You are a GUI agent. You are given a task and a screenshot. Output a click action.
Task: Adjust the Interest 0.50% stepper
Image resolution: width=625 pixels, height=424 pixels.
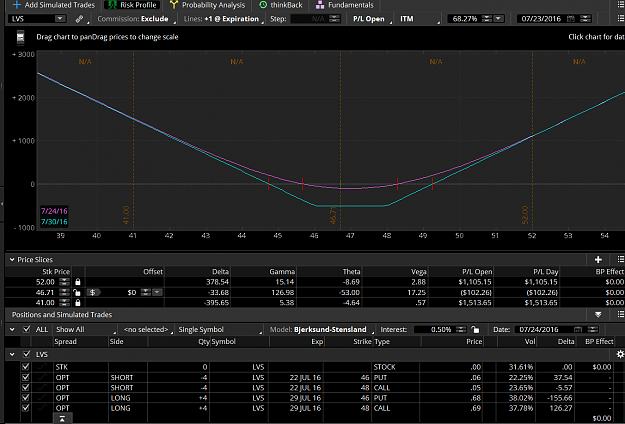(x=461, y=329)
